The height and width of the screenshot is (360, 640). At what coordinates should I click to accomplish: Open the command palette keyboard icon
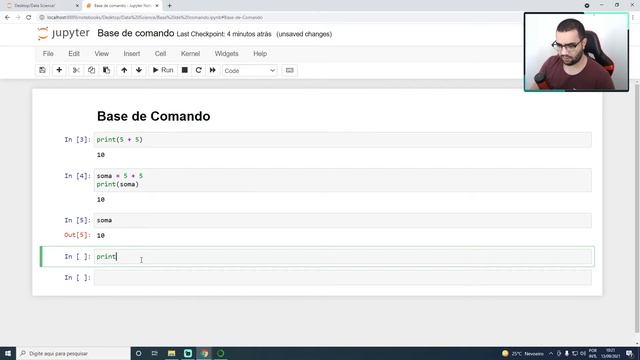click(289, 70)
